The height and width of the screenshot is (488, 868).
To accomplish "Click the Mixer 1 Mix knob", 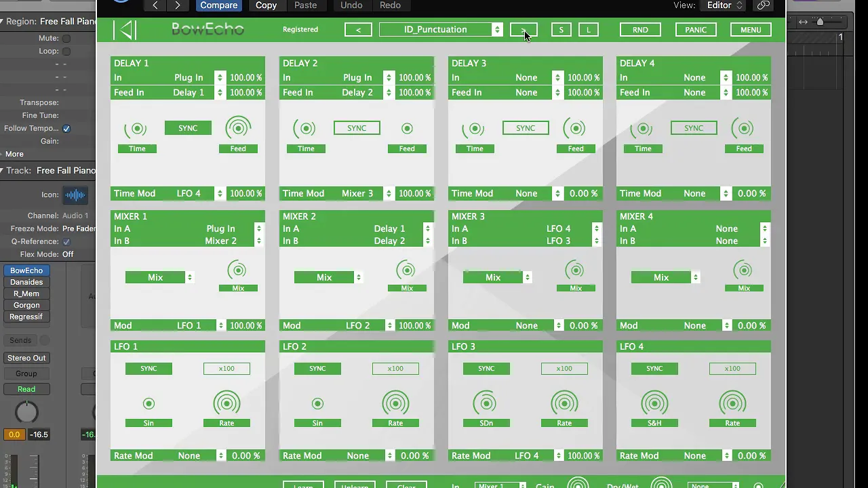I will click(237, 270).
